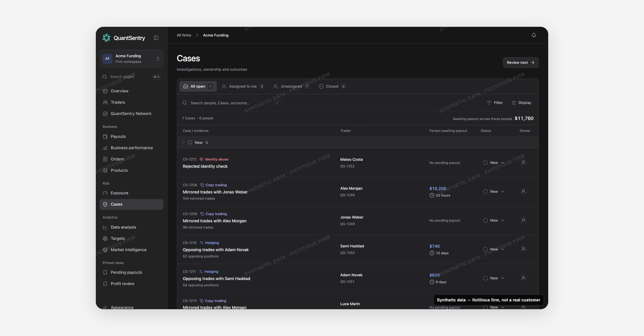Image resolution: width=644 pixels, height=336 pixels.
Task: Switch to Assigned to me tab
Action: coord(243,86)
